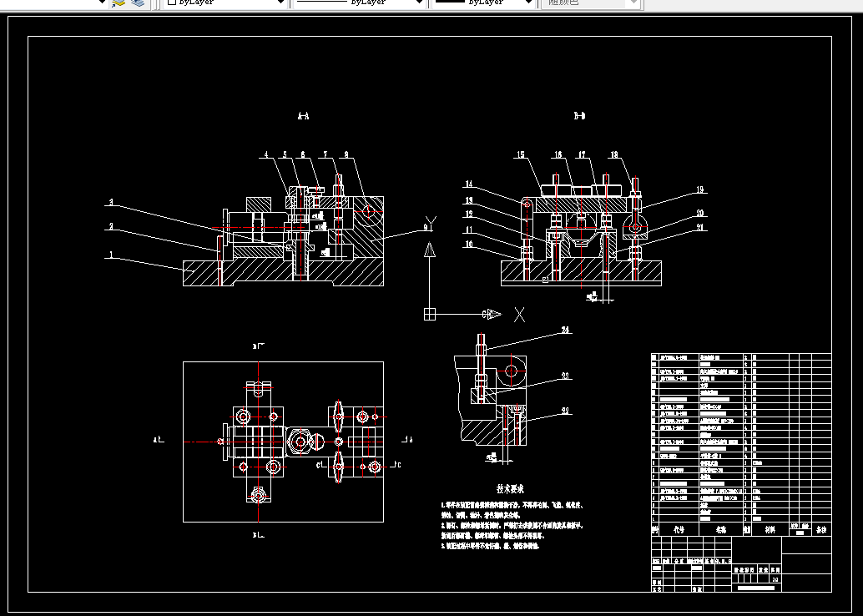Select part number 21 leader label
Image resolution: width=863 pixels, height=616 pixels.
tap(700, 227)
